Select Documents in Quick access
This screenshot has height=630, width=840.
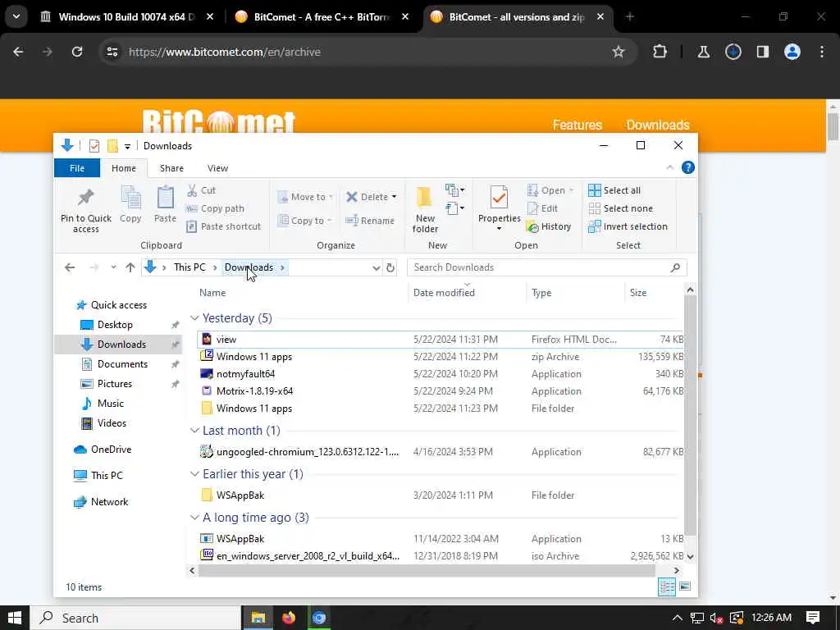click(122, 364)
